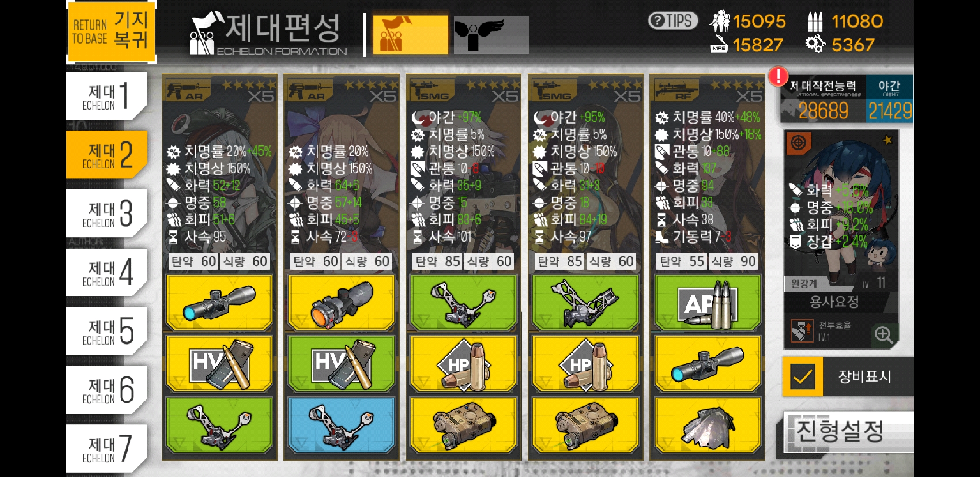Image resolution: width=980 pixels, height=477 pixels.
Task: Select 제대 1 echelon
Action: [106, 96]
